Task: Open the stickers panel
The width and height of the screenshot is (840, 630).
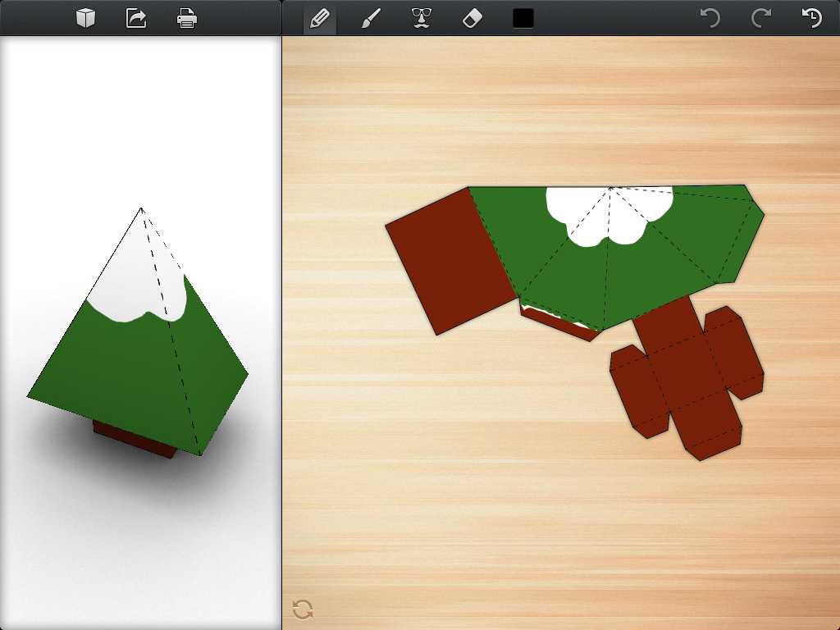Action: coord(422,17)
